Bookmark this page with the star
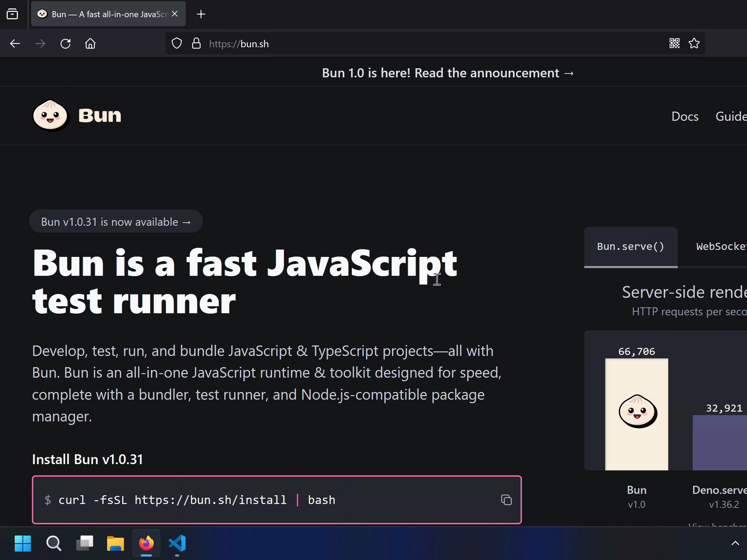747x560 pixels. pyautogui.click(x=694, y=43)
